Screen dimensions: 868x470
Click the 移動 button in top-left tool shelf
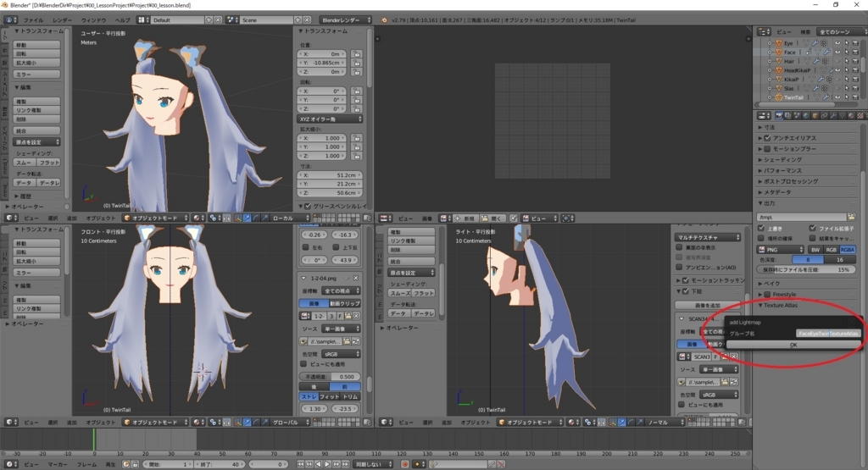[36, 45]
